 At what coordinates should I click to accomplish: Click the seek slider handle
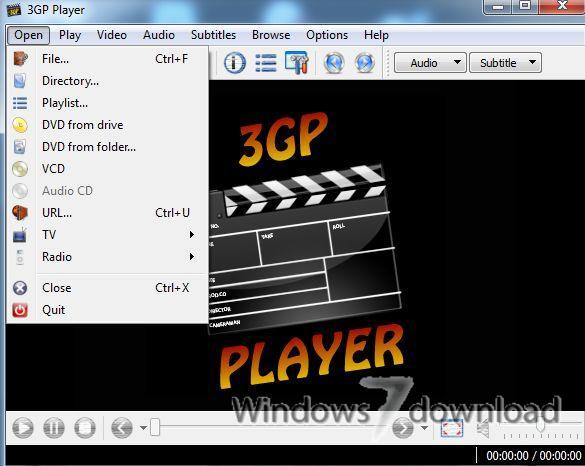[155, 427]
